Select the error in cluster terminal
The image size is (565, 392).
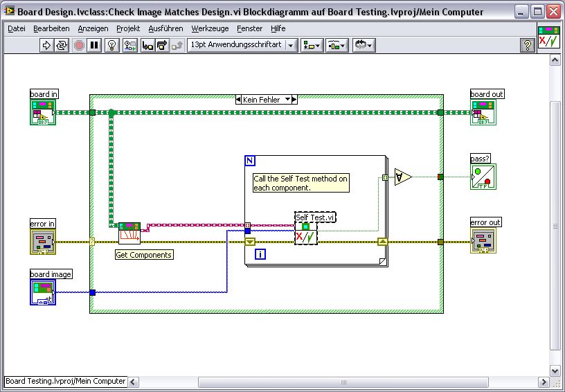(43, 242)
